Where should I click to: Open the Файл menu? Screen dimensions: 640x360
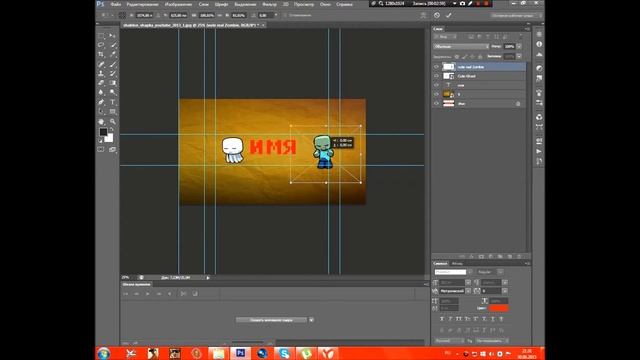[x=116, y=4]
